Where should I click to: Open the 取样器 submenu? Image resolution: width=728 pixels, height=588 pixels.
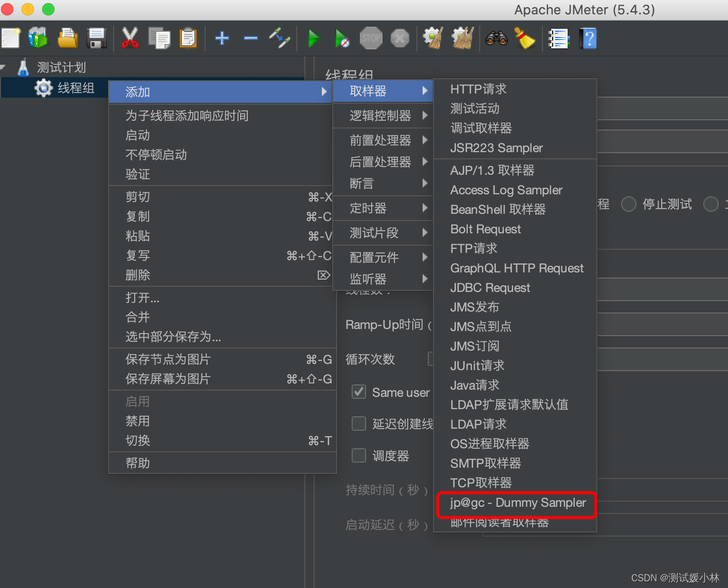(383, 91)
